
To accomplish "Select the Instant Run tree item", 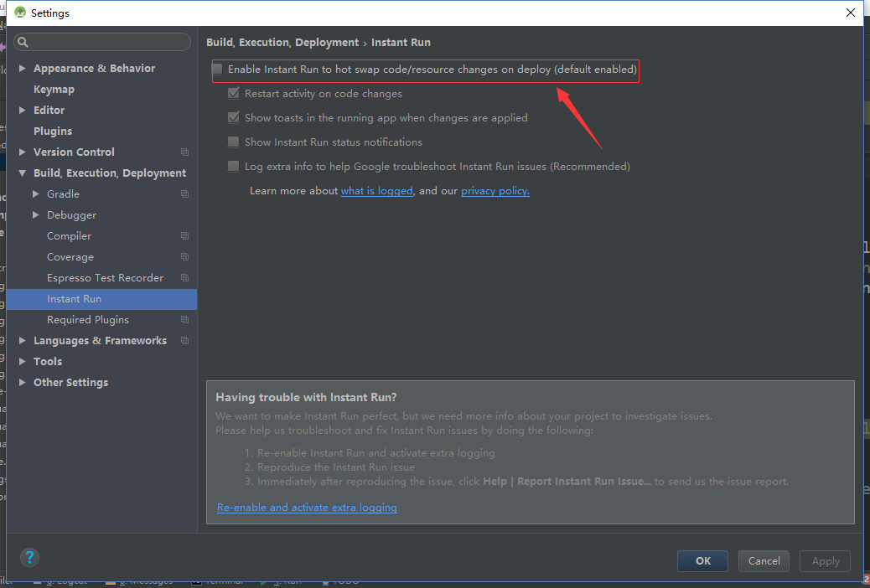I will point(102,299).
